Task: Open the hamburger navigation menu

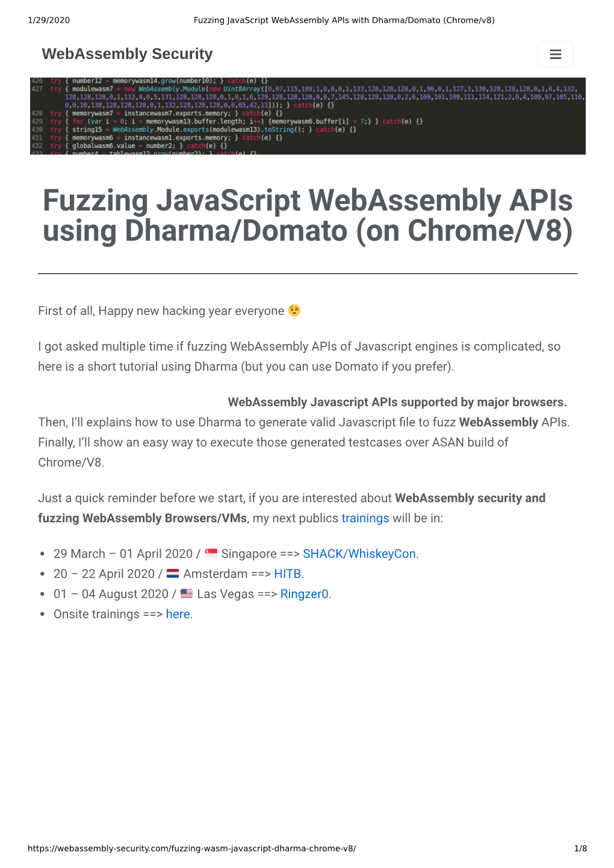Action: coord(555,54)
